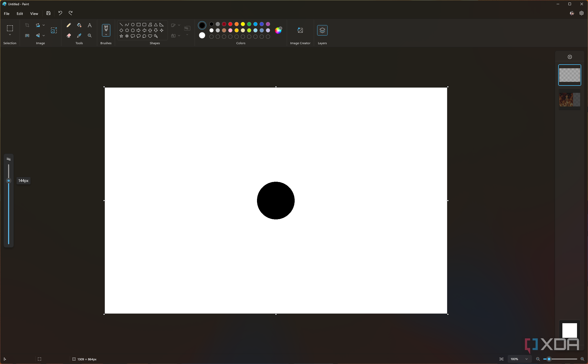Click the zoom out magnifier button
Image resolution: width=588 pixels, height=364 pixels.
[x=538, y=359]
